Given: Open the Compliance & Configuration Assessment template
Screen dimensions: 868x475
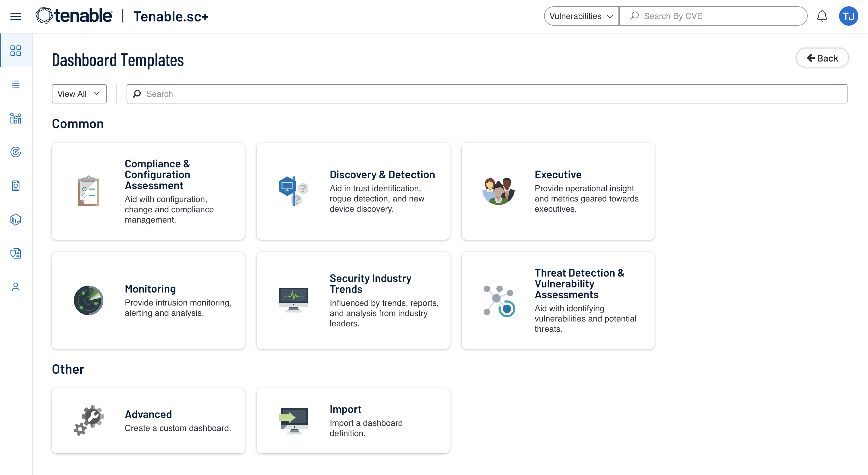Looking at the screenshot, I should coord(148,191).
